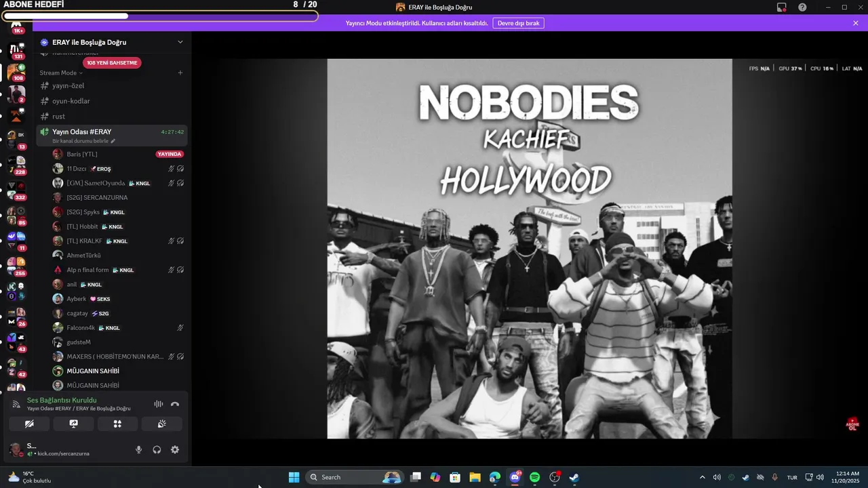The image size is (868, 488).
Task: Open your user avatar in the user panel
Action: pos(15,449)
